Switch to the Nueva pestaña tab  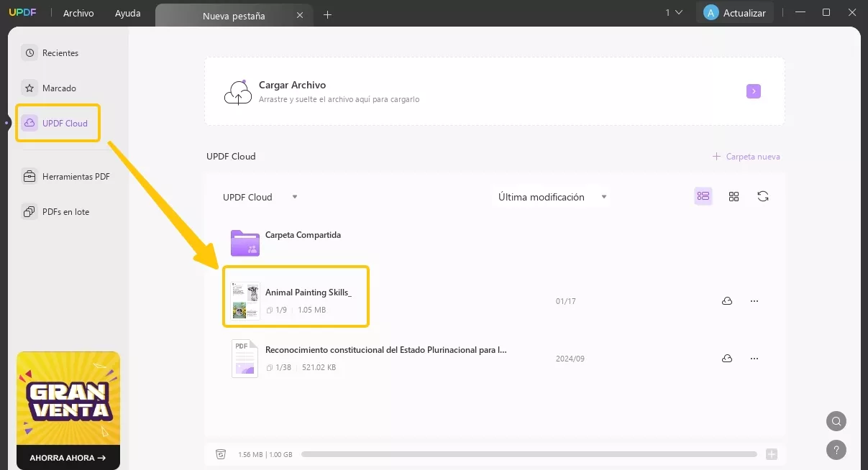click(234, 15)
